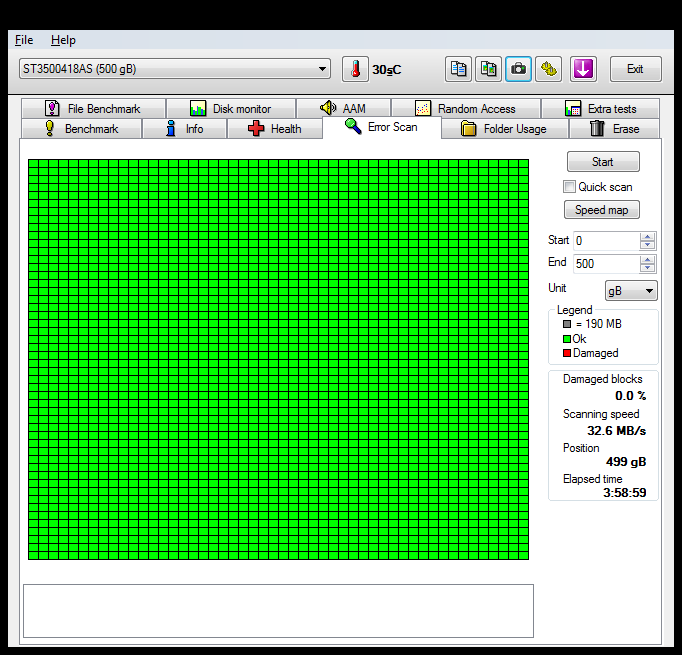Switch to the File Benchmark tab
The width and height of the screenshot is (682, 655).
point(93,108)
